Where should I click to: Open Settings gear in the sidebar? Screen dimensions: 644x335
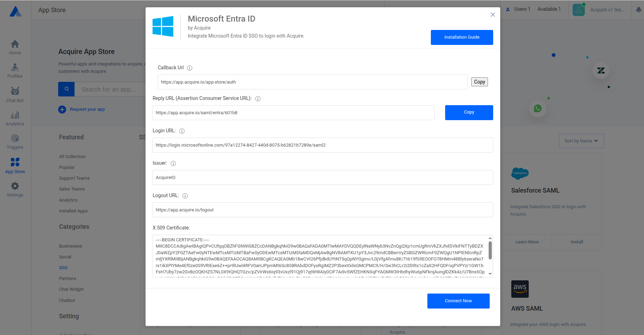click(x=15, y=189)
